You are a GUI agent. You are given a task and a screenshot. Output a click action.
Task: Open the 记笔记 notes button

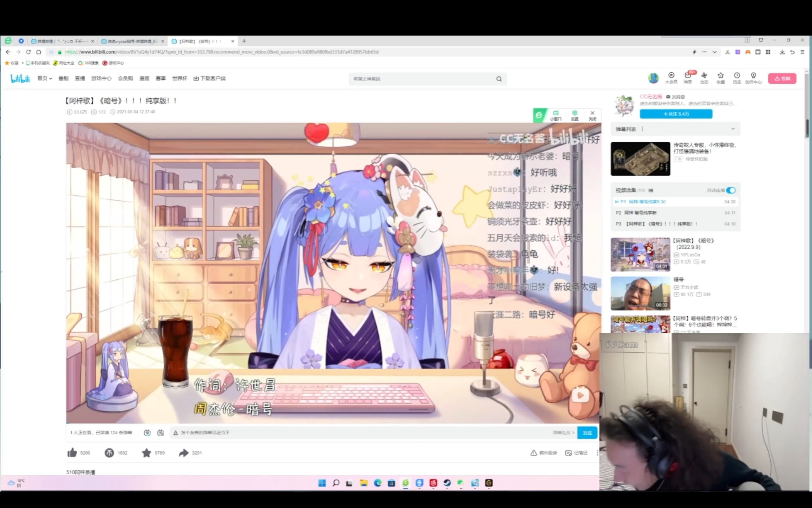(x=576, y=452)
